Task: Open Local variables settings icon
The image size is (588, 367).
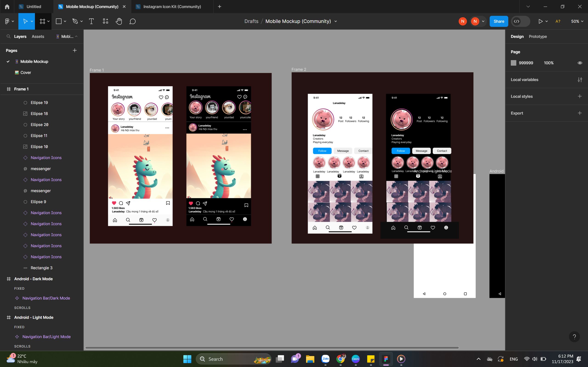Action: point(580,80)
